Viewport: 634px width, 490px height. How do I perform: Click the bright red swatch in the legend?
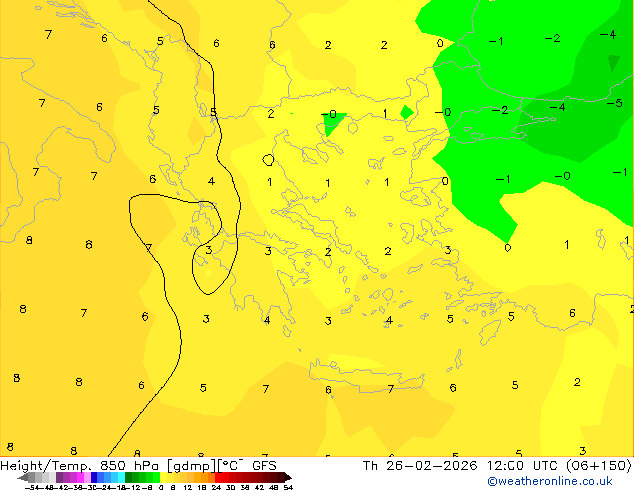point(218,477)
